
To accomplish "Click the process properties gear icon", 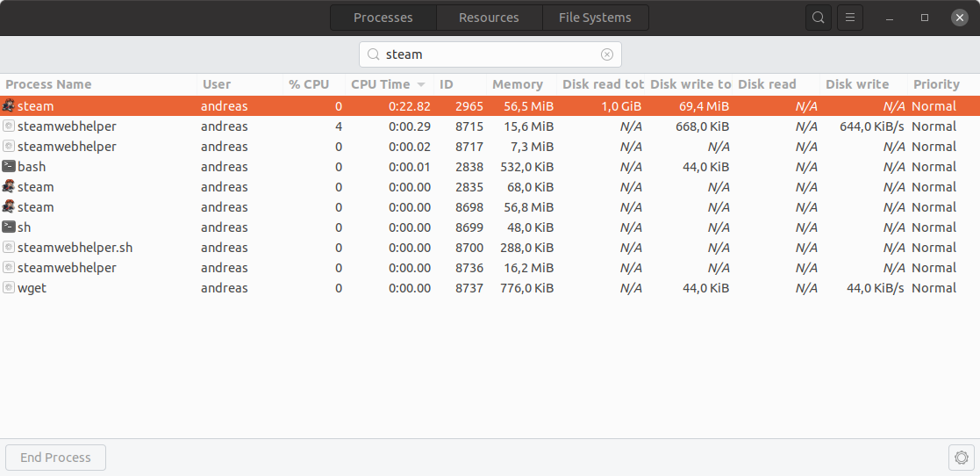I will 962,458.
